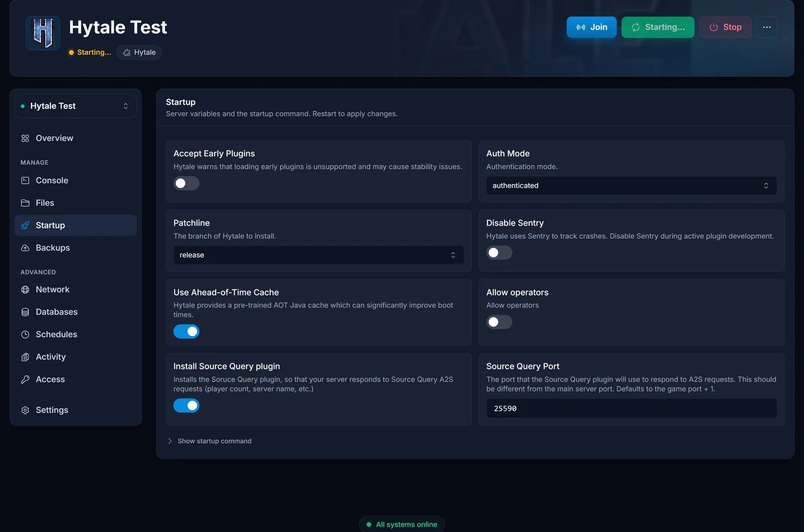
Task: Click the green status dot in server selector
Action: coord(23,106)
